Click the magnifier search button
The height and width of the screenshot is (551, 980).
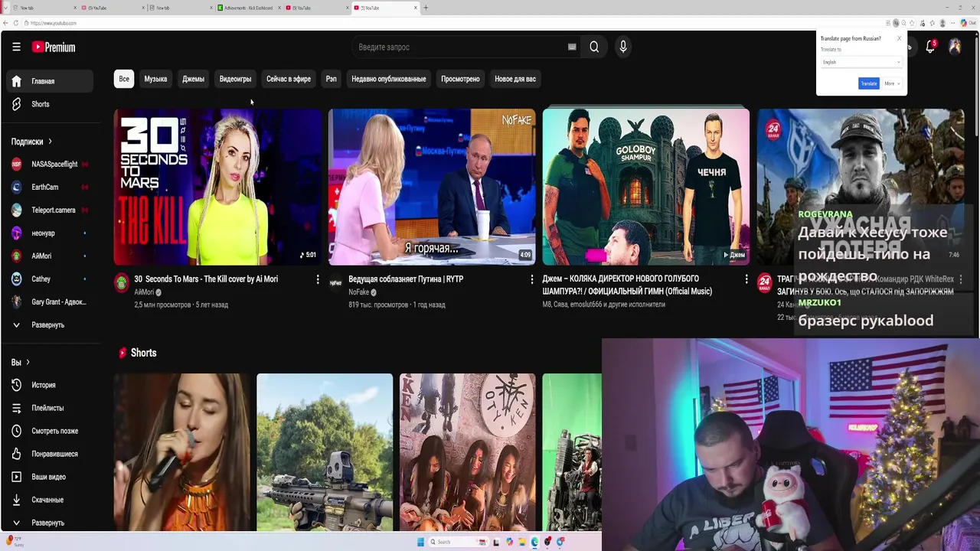(x=594, y=47)
